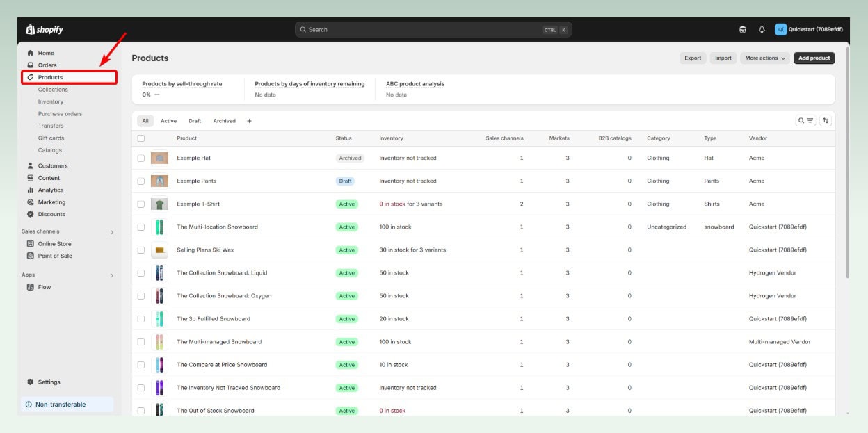The image size is (868, 433).
Task: Click the Online Store icon
Action: coord(30,244)
